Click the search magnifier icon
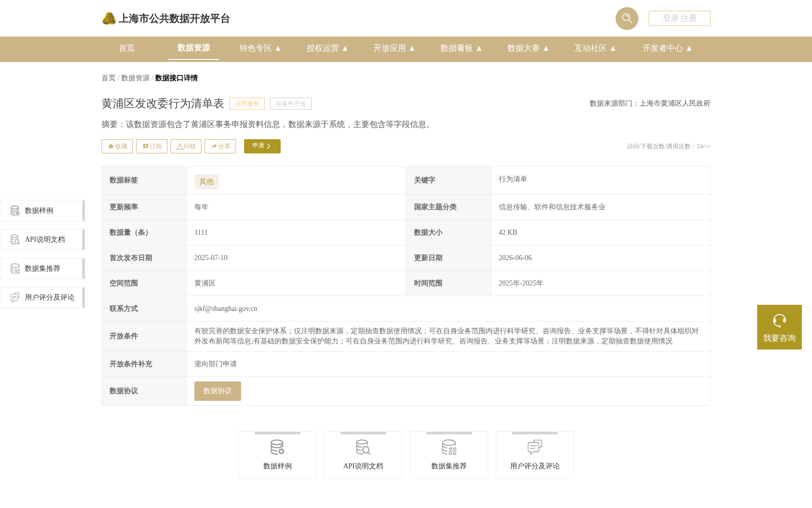Viewport: 812px width, 508px height. point(627,18)
